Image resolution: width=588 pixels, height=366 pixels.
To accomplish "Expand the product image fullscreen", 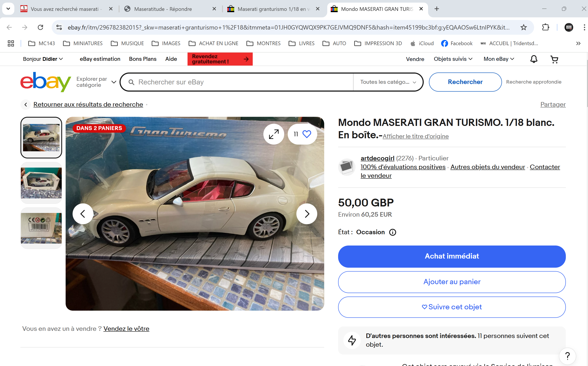I will pyautogui.click(x=274, y=134).
